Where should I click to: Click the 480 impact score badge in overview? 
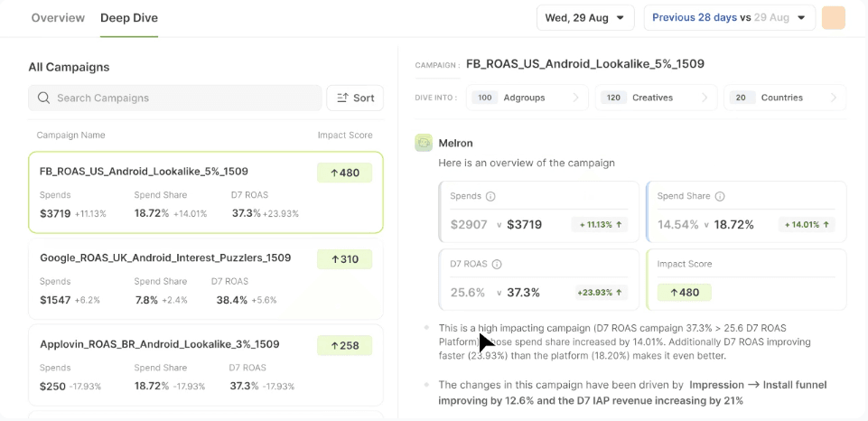coord(684,292)
